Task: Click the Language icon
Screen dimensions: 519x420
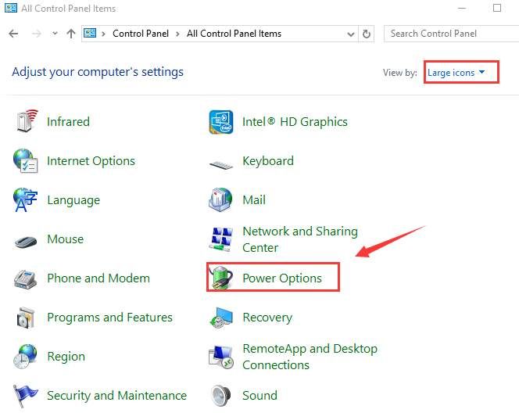Action: pyautogui.click(x=26, y=200)
